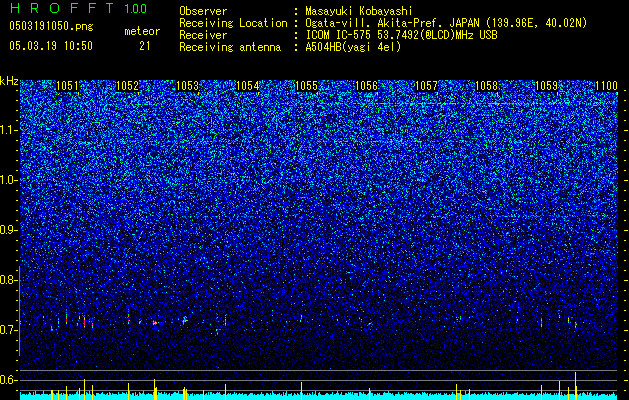Click the 1056 time marker
The width and height of the screenshot is (629, 400).
(367, 86)
